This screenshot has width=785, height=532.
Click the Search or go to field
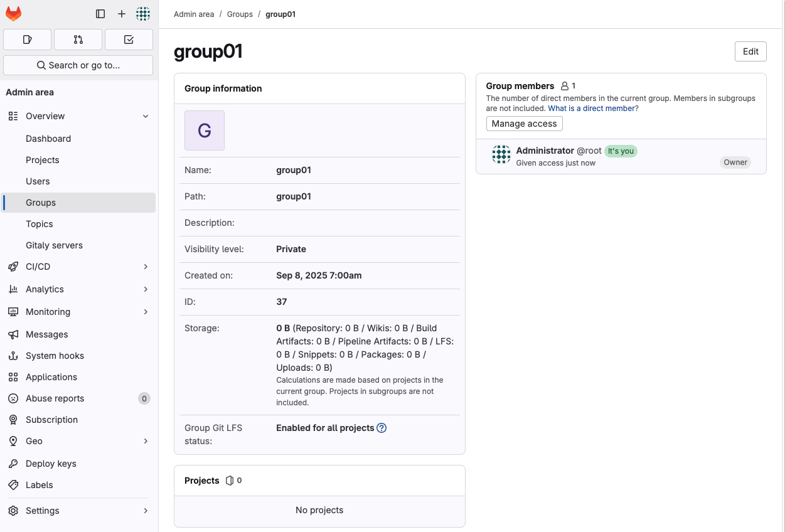pyautogui.click(x=78, y=65)
